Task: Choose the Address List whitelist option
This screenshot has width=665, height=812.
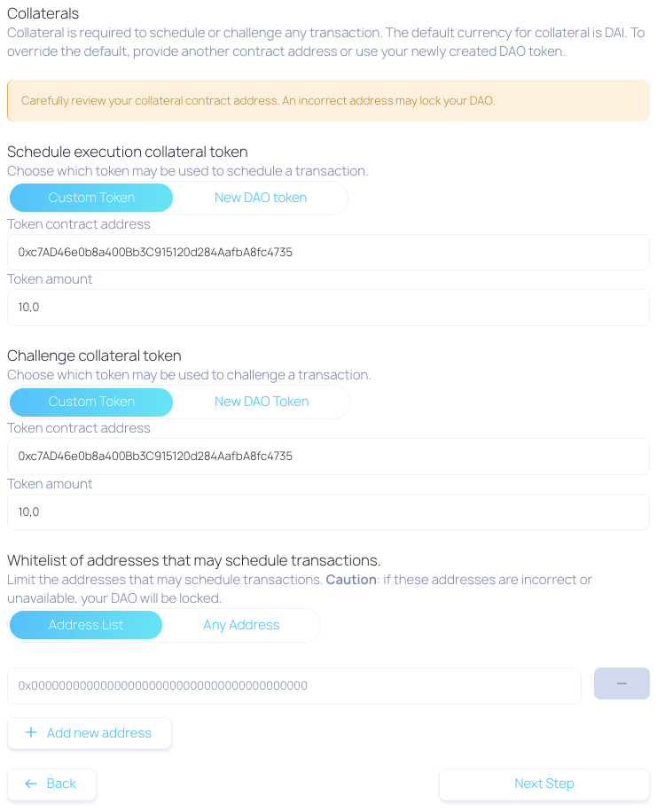Action: [x=86, y=625]
